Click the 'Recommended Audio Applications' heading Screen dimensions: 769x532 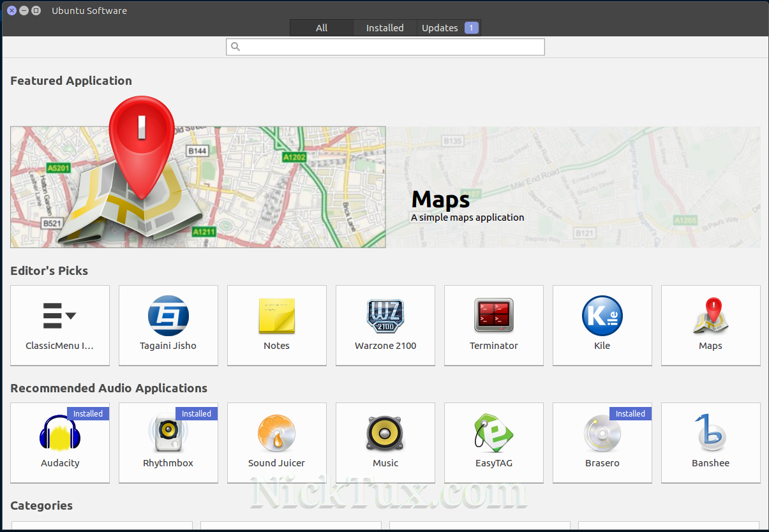click(109, 388)
